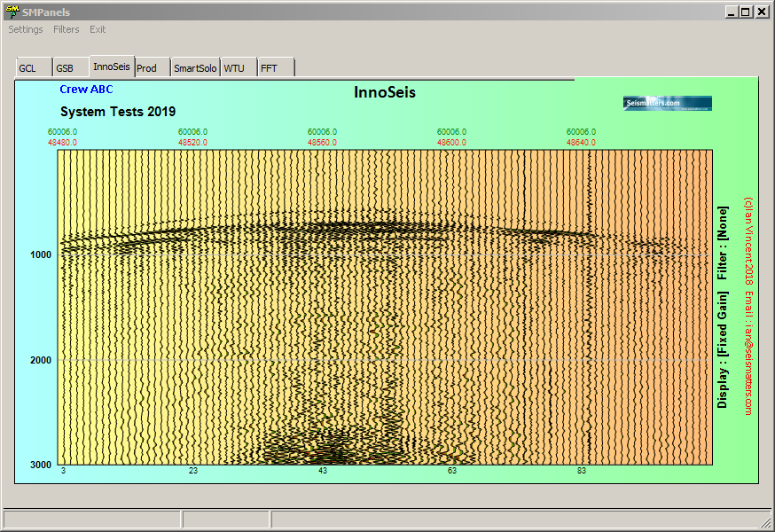Click the 2000 time axis label
This screenshot has height=532, width=775.
click(x=41, y=361)
